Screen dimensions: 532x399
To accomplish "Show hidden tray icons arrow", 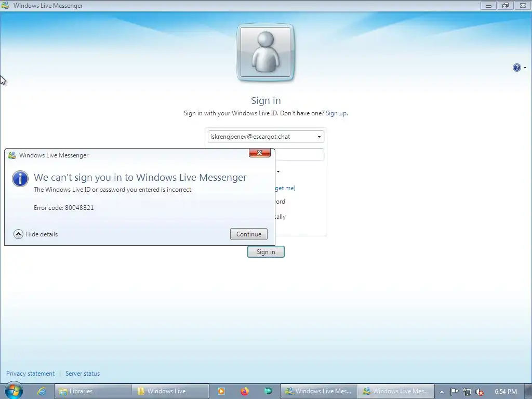I will pyautogui.click(x=442, y=392).
